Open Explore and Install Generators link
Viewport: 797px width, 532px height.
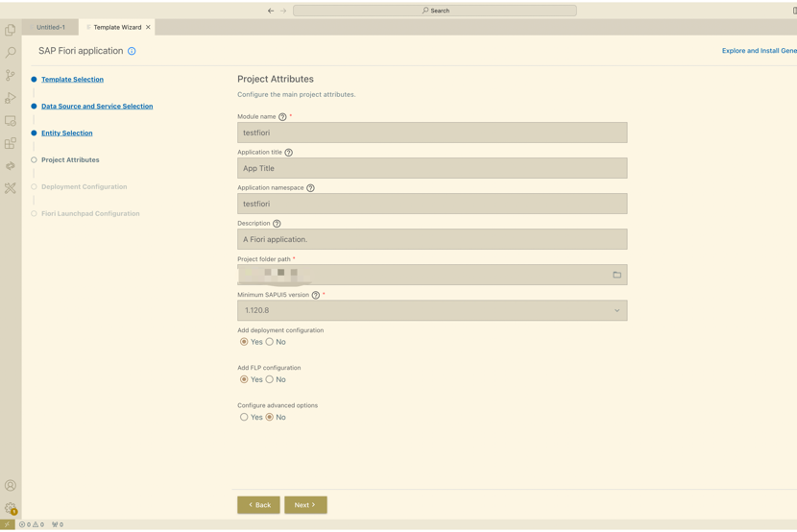click(x=760, y=51)
